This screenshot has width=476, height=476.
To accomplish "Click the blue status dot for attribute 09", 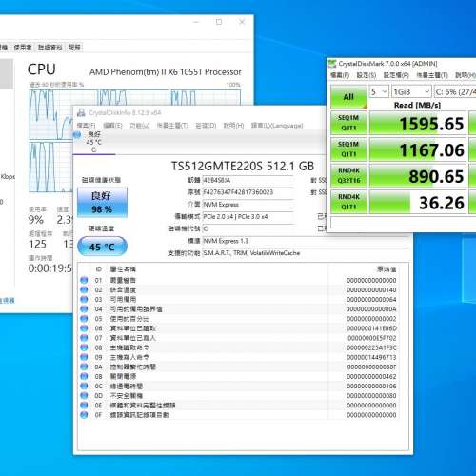I will (84, 357).
